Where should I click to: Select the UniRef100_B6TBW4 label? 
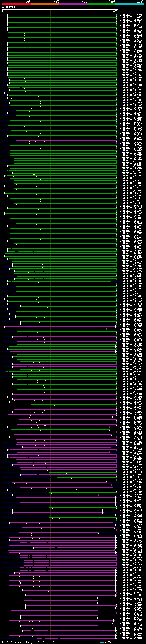click(131, 77)
